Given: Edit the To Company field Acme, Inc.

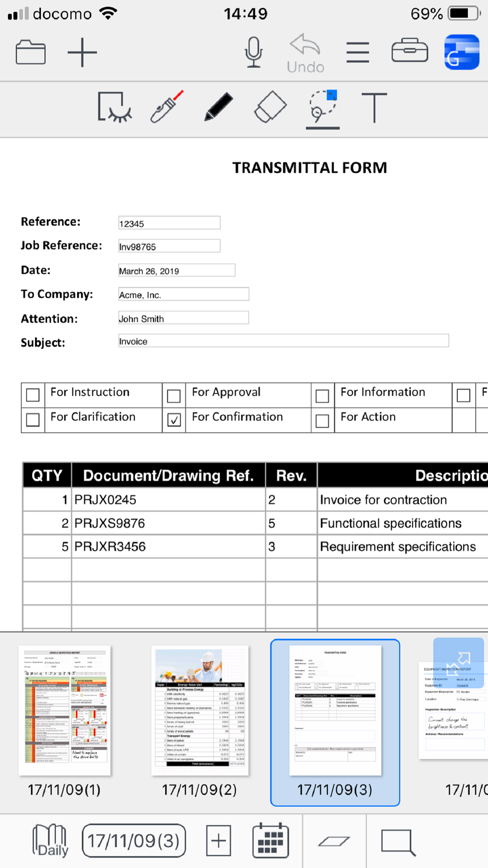Looking at the screenshot, I should tap(183, 294).
